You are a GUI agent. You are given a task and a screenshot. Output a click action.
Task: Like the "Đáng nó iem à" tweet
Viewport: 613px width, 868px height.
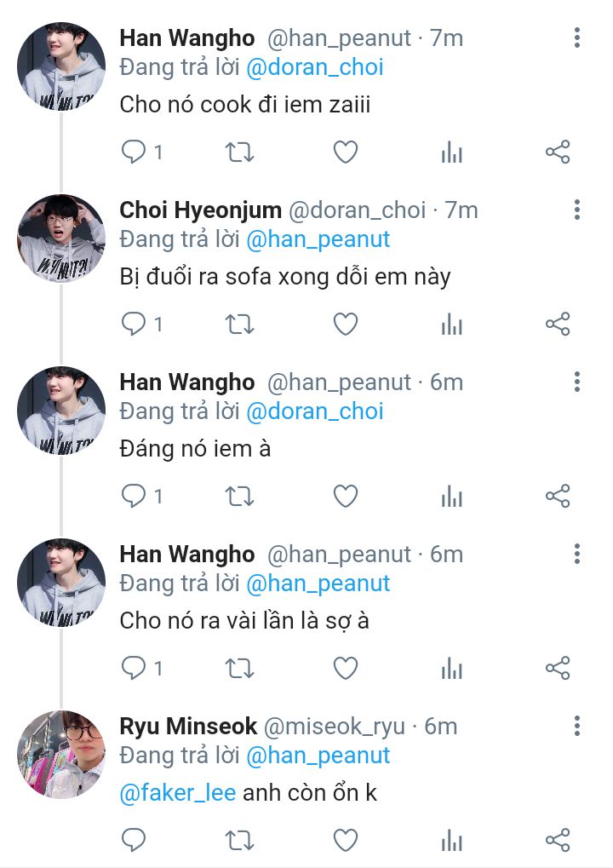click(x=345, y=496)
